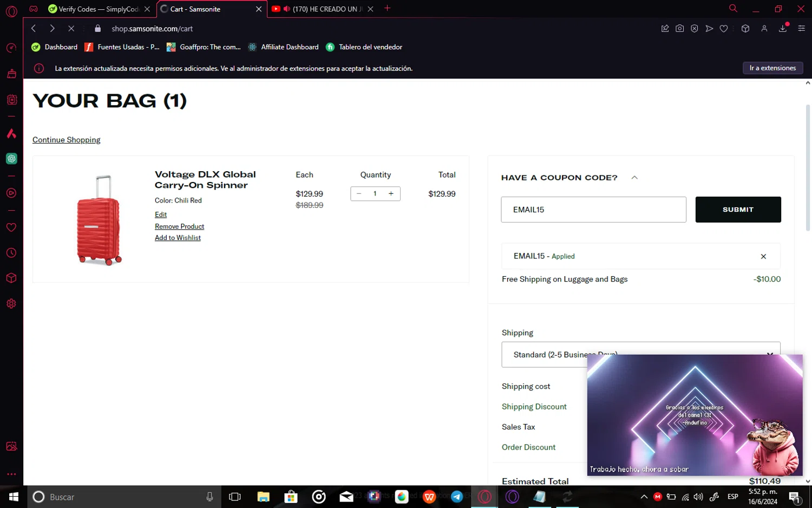The width and height of the screenshot is (812, 508).
Task: Open Task View from the taskbar
Action: 235,497
